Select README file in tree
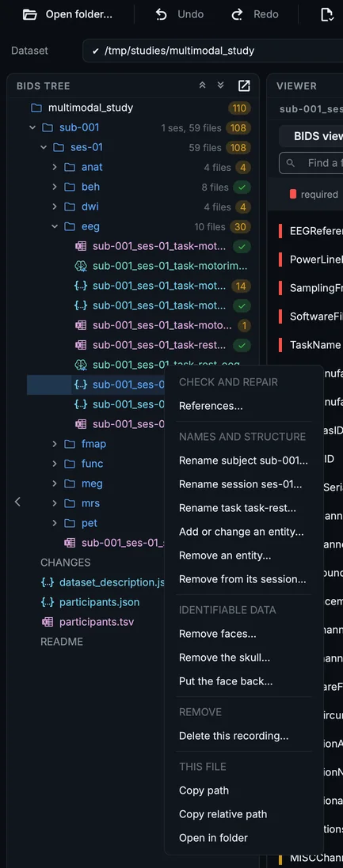 (62, 642)
